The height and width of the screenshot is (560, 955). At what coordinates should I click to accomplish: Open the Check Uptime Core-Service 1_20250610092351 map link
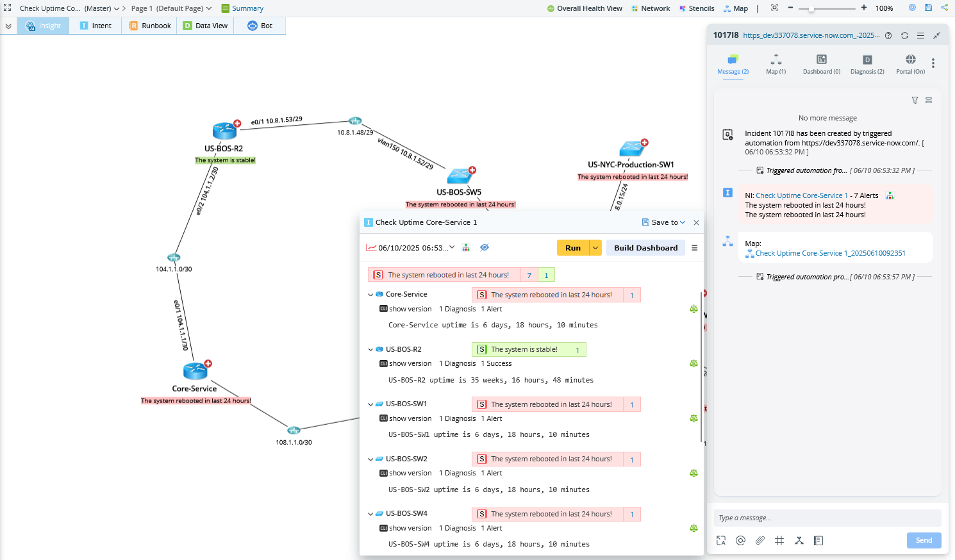point(831,253)
